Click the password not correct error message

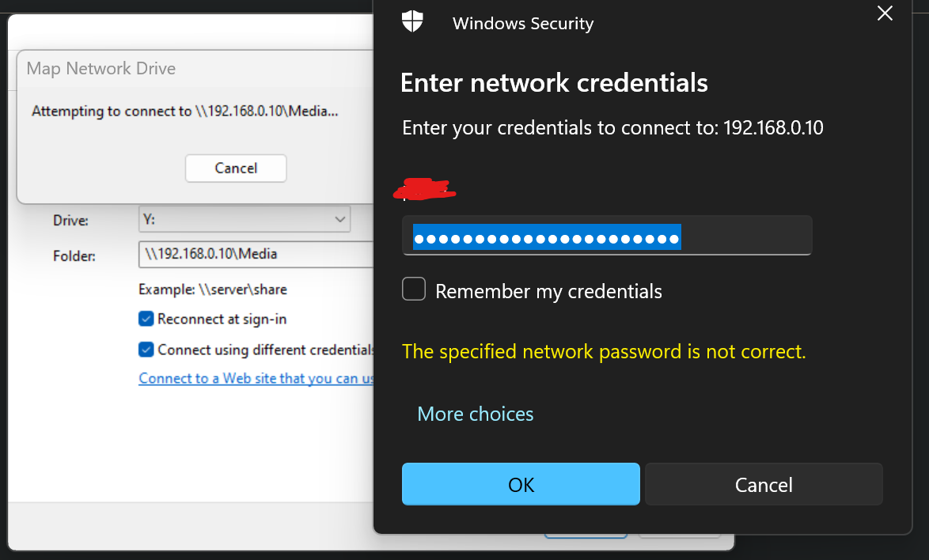(x=604, y=352)
